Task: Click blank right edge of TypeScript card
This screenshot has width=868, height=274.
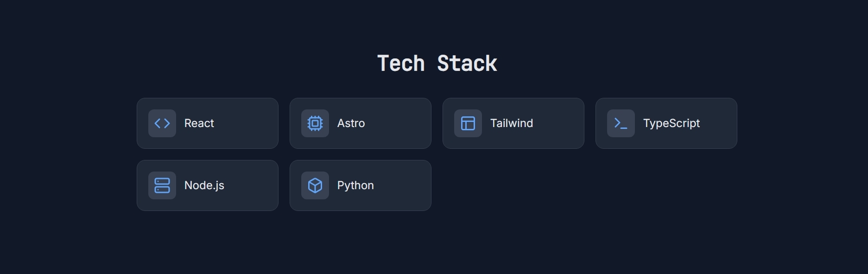Action: (723, 123)
